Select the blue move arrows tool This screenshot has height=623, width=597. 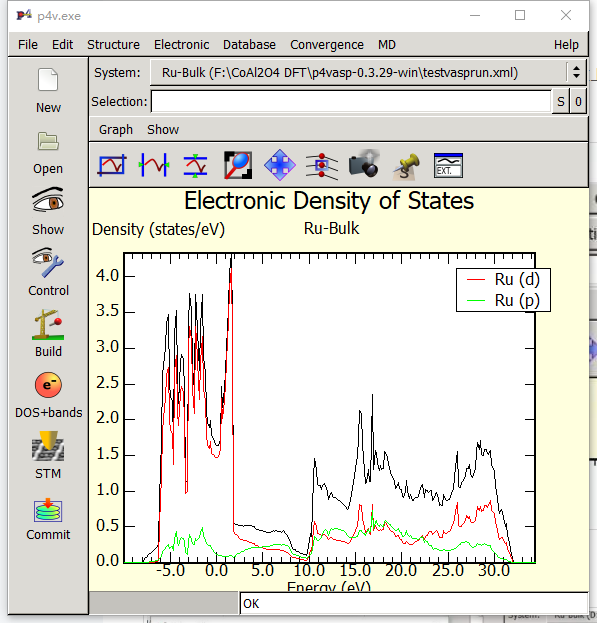[280, 165]
